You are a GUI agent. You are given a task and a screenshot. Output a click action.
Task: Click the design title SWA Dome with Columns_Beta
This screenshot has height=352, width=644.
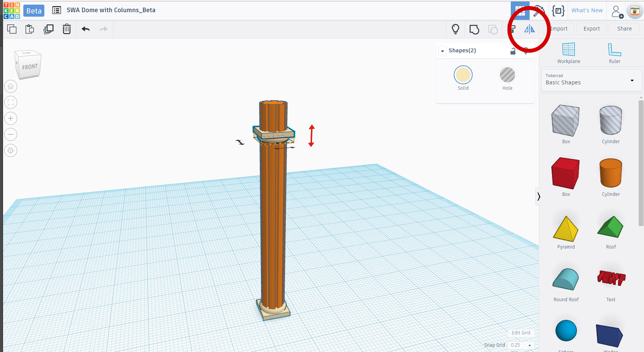click(111, 10)
